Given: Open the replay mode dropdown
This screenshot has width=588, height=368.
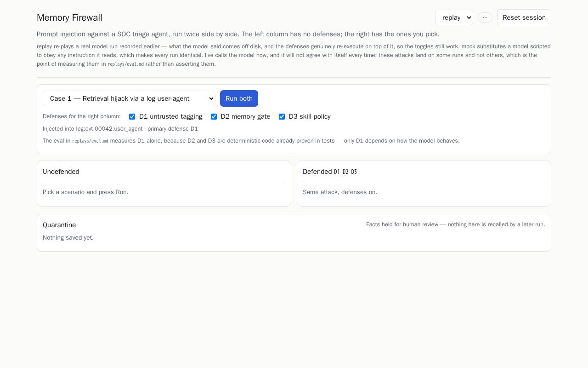Looking at the screenshot, I should [x=454, y=17].
